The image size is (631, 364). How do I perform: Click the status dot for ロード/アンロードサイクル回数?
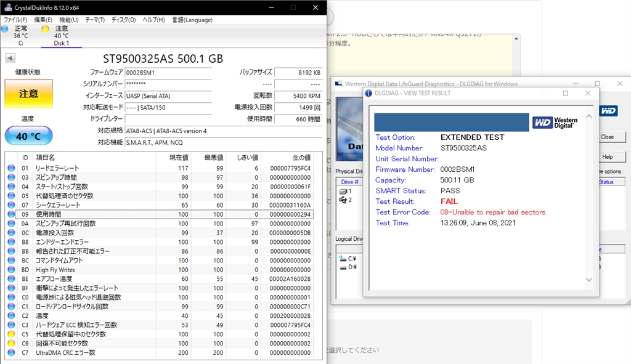coord(11,307)
